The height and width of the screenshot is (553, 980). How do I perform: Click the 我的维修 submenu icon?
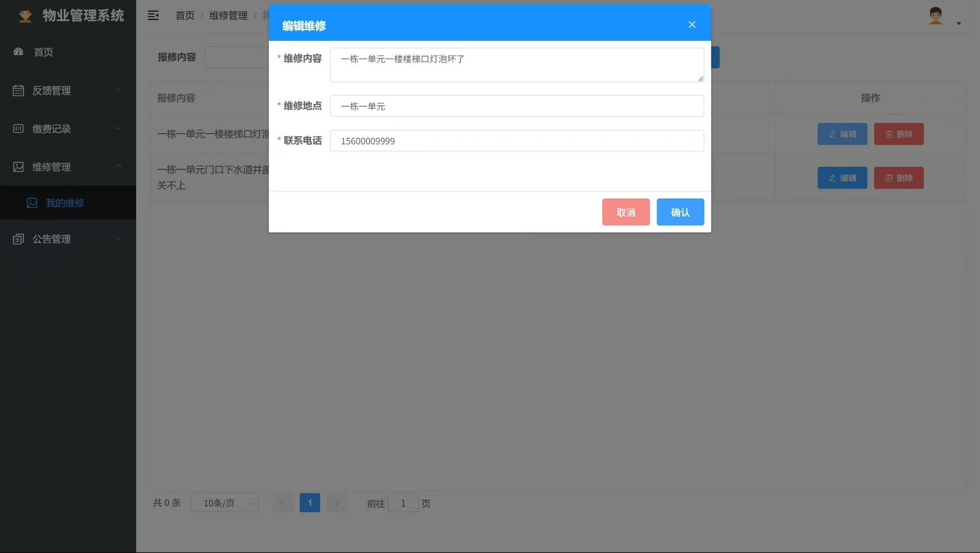coord(32,203)
